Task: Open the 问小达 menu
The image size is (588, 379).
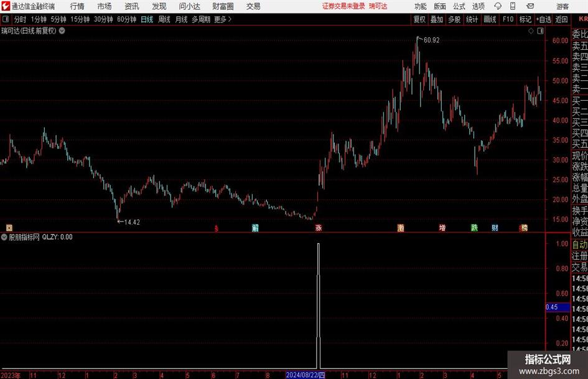Action: click(189, 6)
